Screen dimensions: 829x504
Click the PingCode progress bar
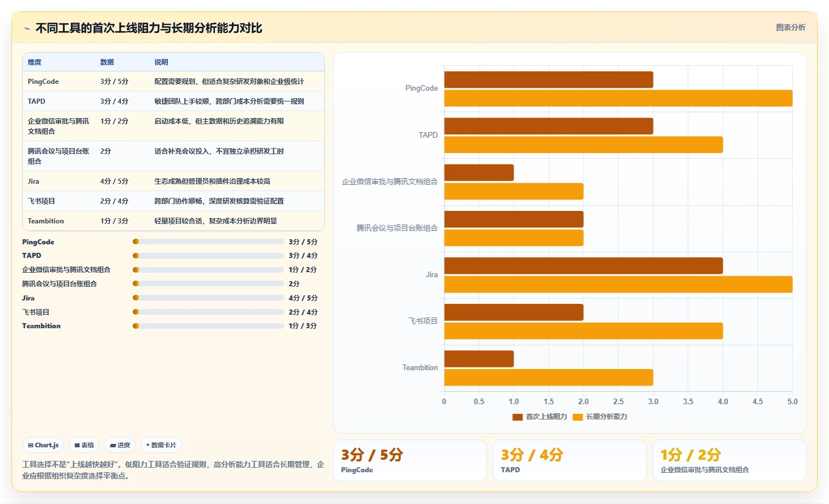pos(208,242)
